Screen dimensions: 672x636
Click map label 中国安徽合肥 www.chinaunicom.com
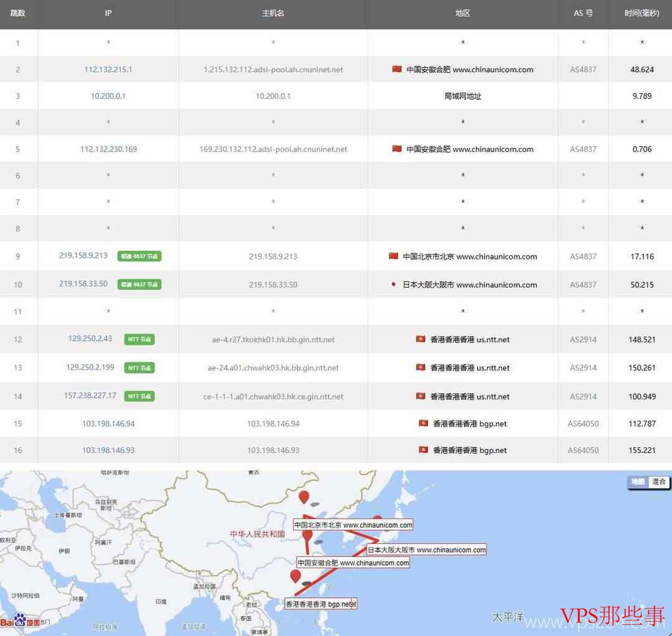(x=353, y=563)
